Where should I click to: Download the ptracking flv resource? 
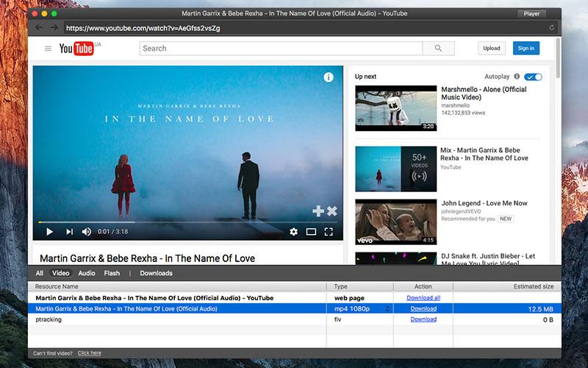423,319
